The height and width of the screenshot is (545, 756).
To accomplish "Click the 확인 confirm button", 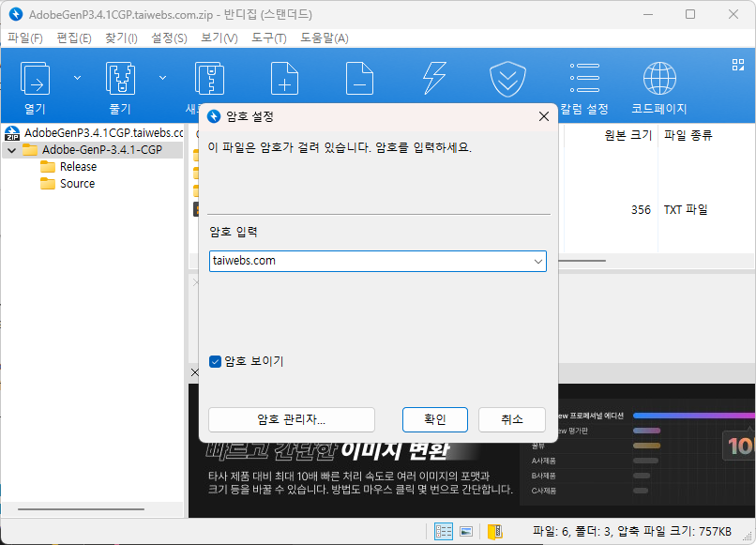I will click(434, 419).
